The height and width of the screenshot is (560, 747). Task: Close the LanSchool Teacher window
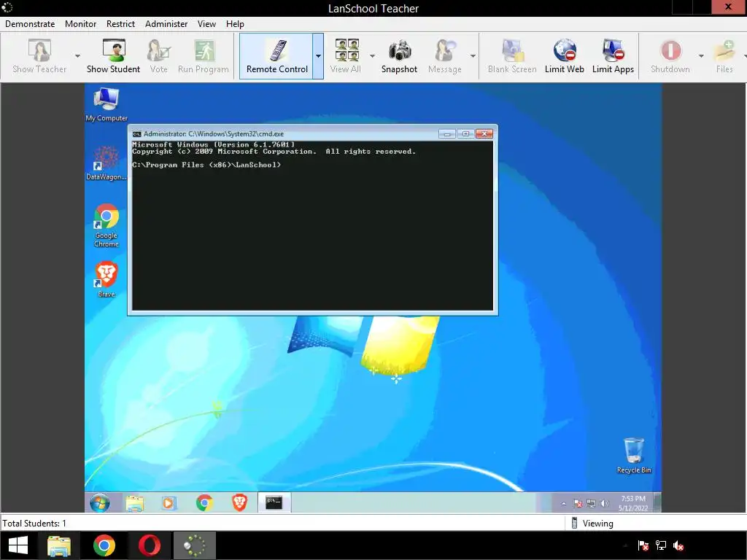pyautogui.click(x=729, y=7)
